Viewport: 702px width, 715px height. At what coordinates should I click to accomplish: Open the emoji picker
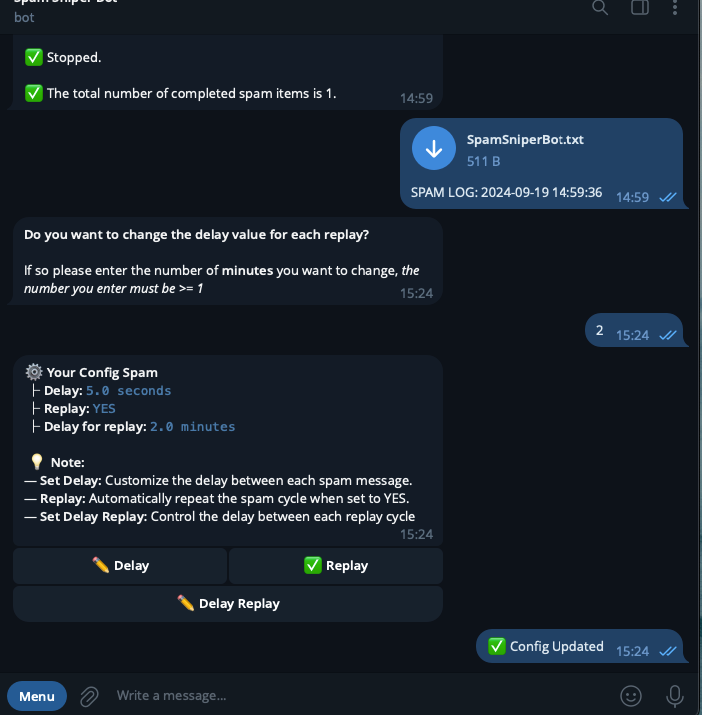[630, 695]
